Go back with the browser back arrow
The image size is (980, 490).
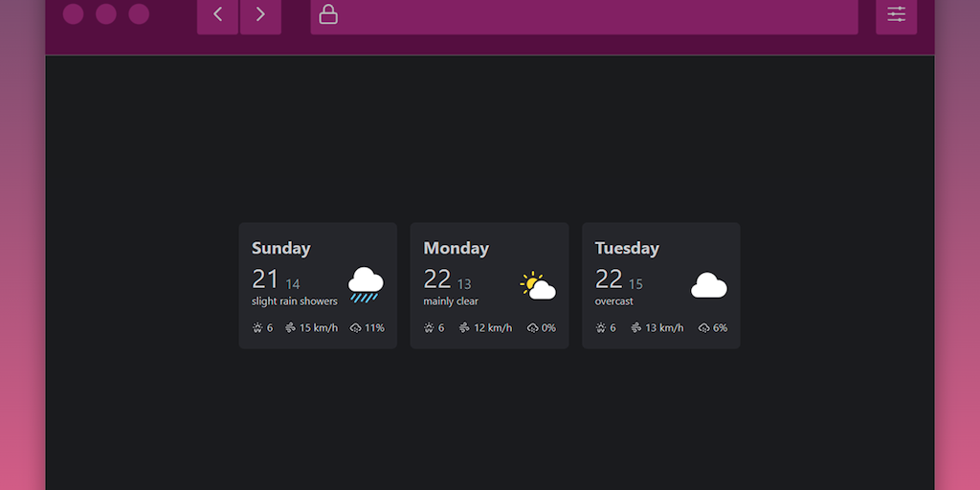pyautogui.click(x=217, y=14)
